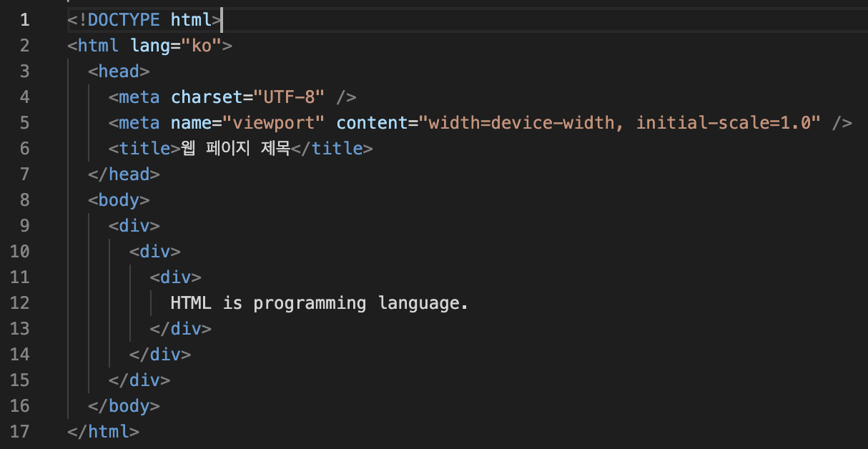Select line number 8 in the gutter
Screen dimensions: 868x449
(x=25, y=200)
